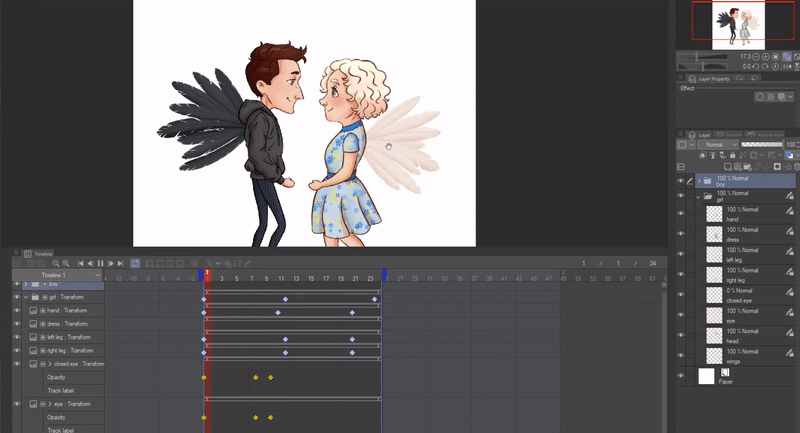Jump to the timeline's last frame
The width and height of the screenshot is (800, 433).
point(121,263)
